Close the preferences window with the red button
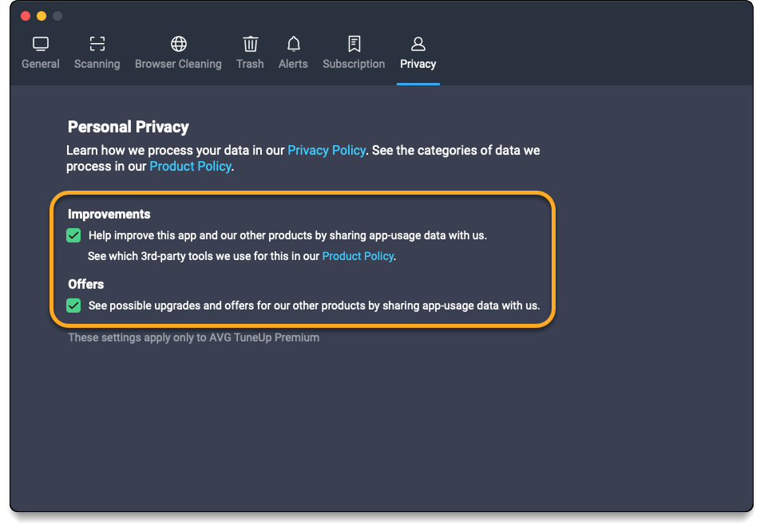 26,16
